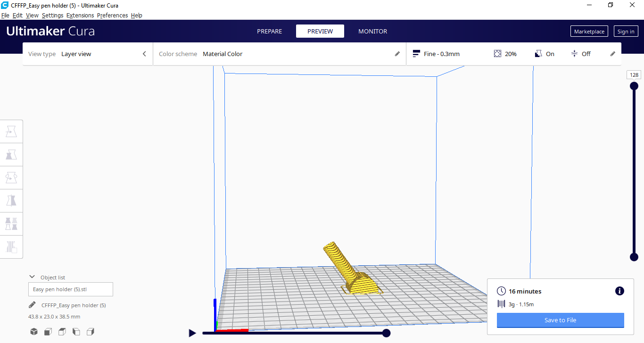The height and width of the screenshot is (343, 644).
Task: Edit color scheme with pencil icon
Action: [x=397, y=54]
